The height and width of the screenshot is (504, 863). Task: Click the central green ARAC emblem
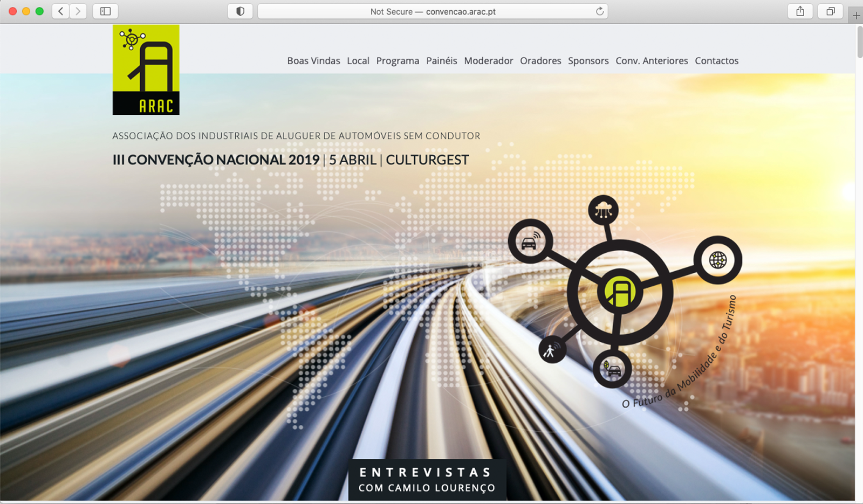(620, 292)
